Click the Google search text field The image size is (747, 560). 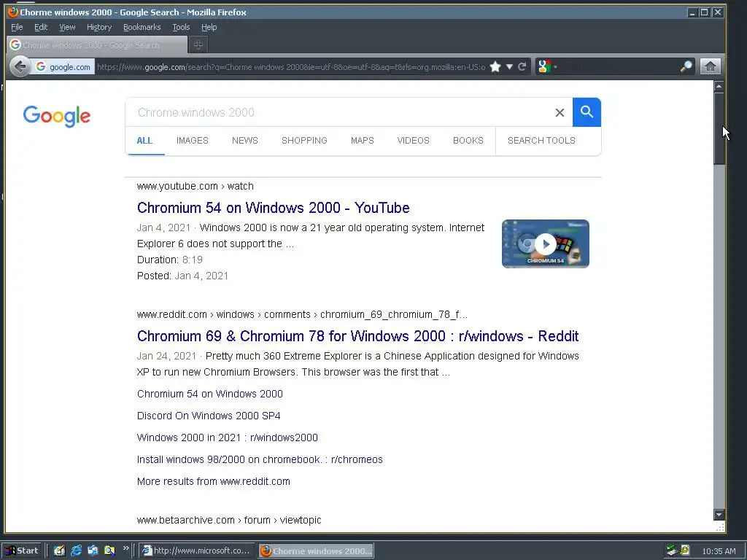click(x=339, y=112)
